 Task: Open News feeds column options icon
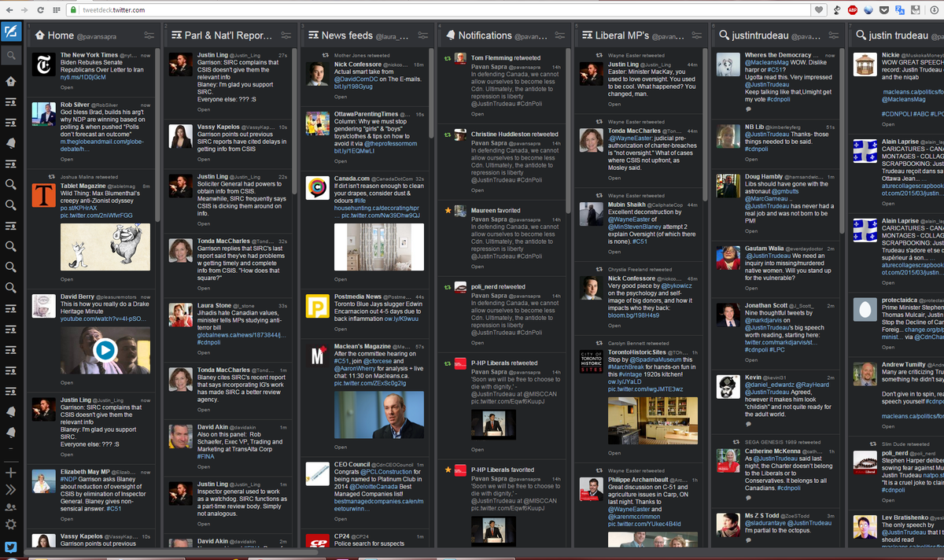point(423,35)
